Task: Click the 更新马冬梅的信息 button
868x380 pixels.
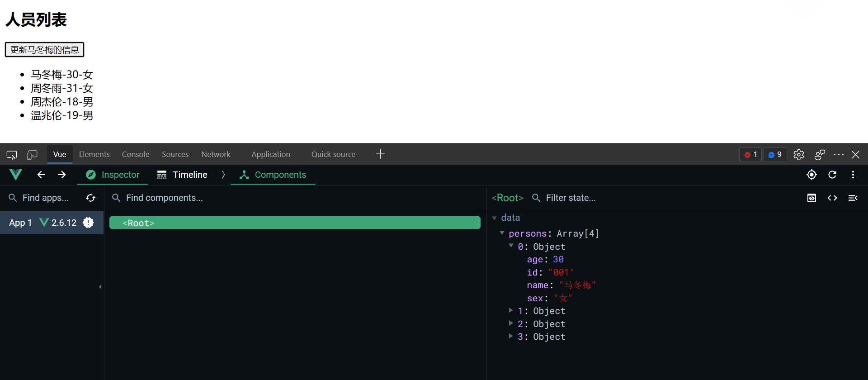Action: tap(44, 50)
